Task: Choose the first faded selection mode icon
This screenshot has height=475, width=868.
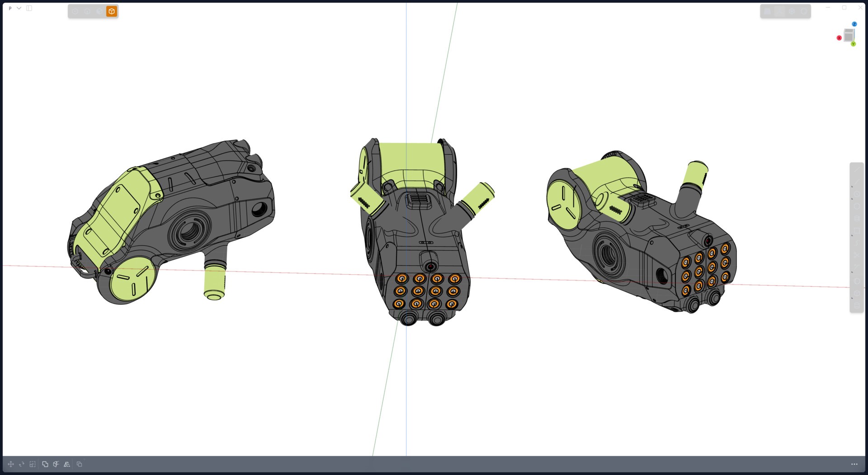Action: point(75,11)
